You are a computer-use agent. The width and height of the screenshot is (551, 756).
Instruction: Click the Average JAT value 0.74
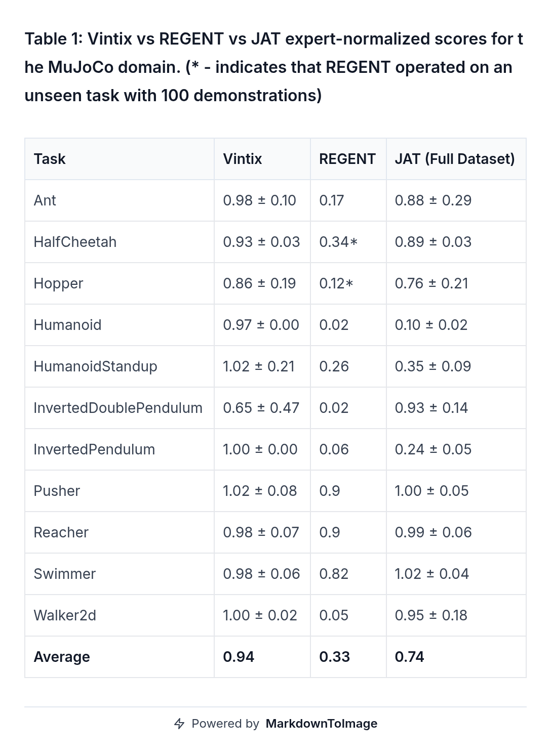click(409, 657)
